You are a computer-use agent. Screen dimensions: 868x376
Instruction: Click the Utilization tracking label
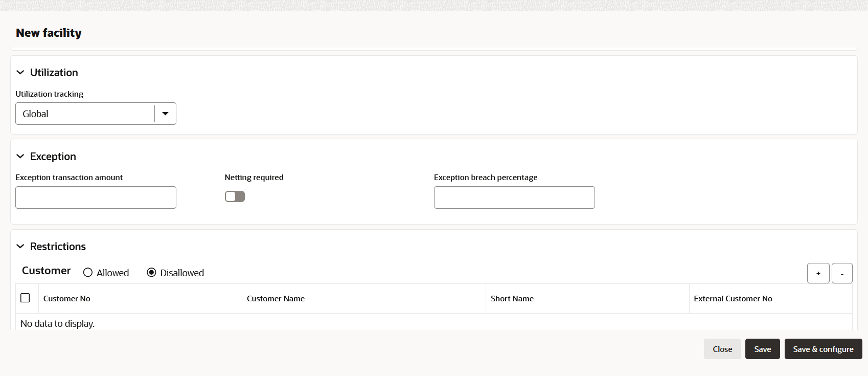pos(50,94)
